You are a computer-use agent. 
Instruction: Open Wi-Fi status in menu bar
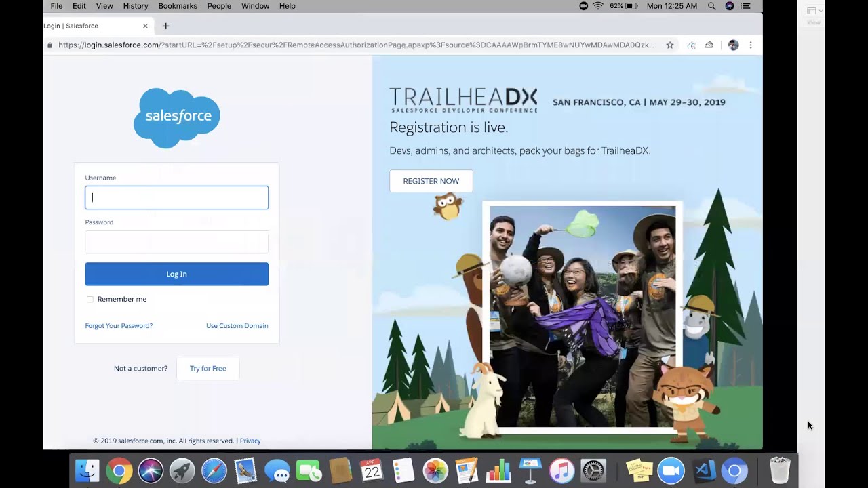[x=597, y=6]
